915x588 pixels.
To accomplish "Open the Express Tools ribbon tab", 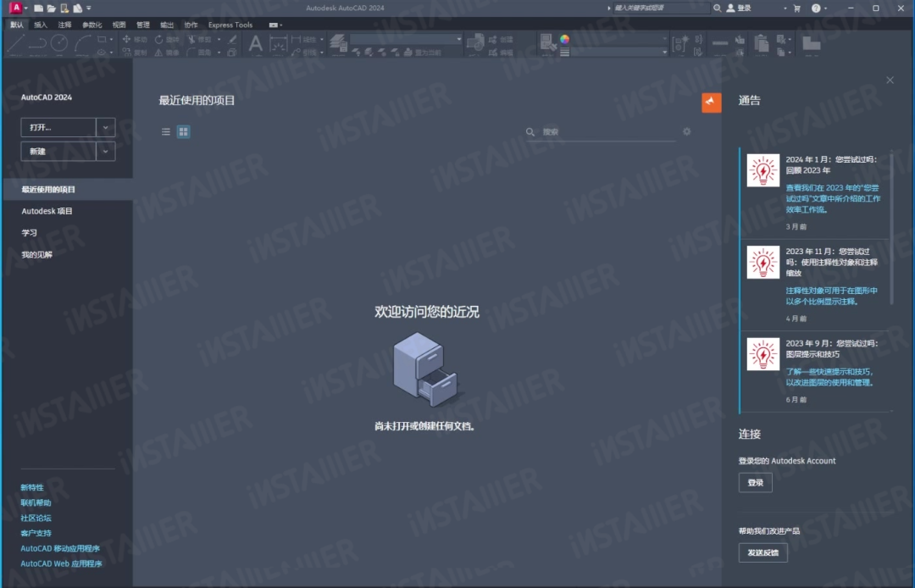I will click(x=230, y=25).
